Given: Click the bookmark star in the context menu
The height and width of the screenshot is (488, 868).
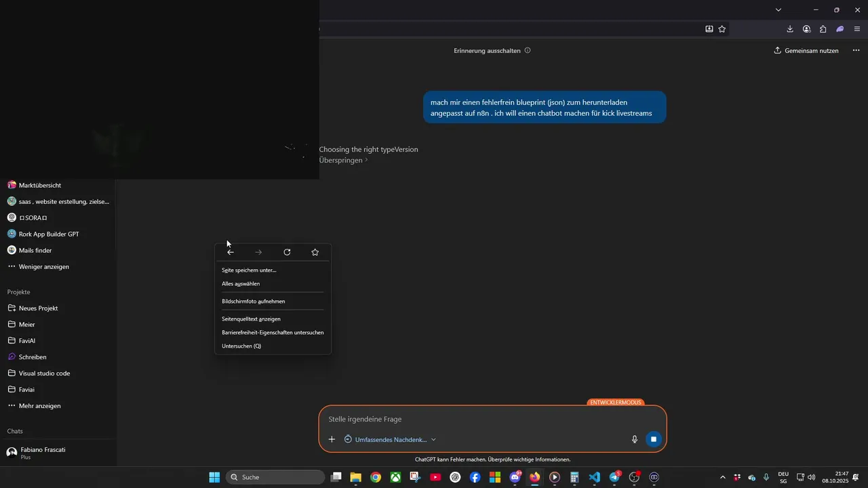Looking at the screenshot, I should coord(315,252).
